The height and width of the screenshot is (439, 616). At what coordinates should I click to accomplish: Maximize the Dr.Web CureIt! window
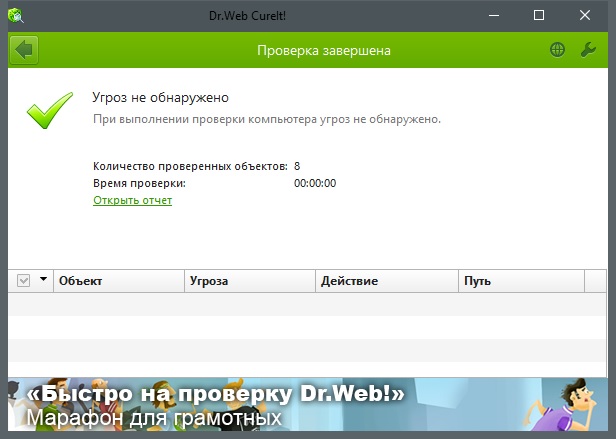click(539, 16)
